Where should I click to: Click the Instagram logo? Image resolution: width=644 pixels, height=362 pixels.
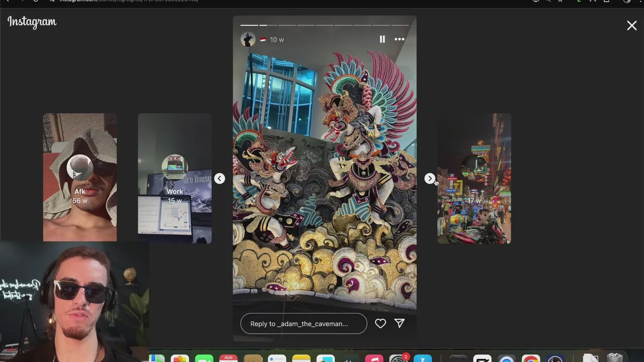pyautogui.click(x=32, y=22)
